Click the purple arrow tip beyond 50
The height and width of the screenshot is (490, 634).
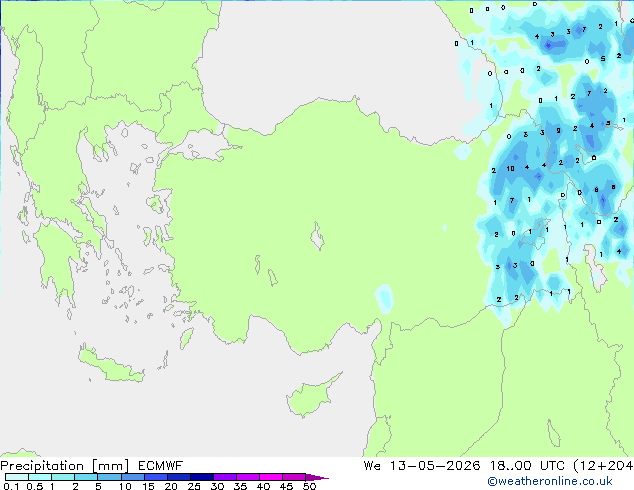pyautogui.click(x=317, y=477)
